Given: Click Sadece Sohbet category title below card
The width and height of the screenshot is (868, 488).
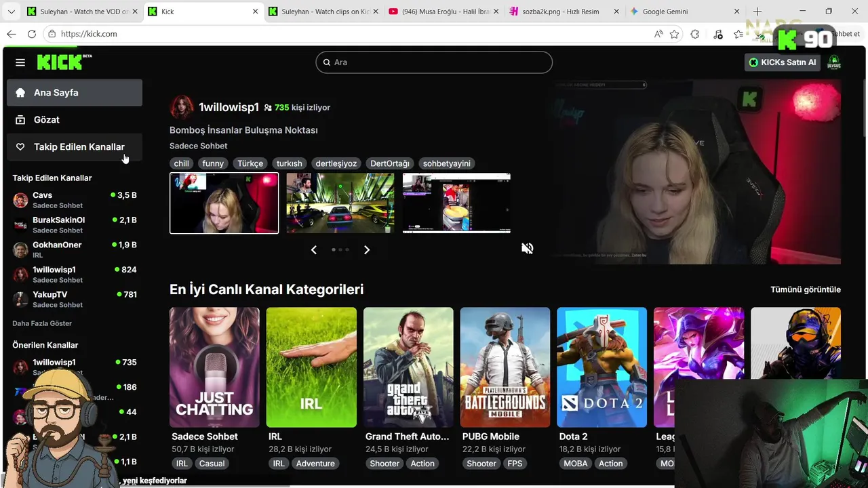Looking at the screenshot, I should click(205, 436).
